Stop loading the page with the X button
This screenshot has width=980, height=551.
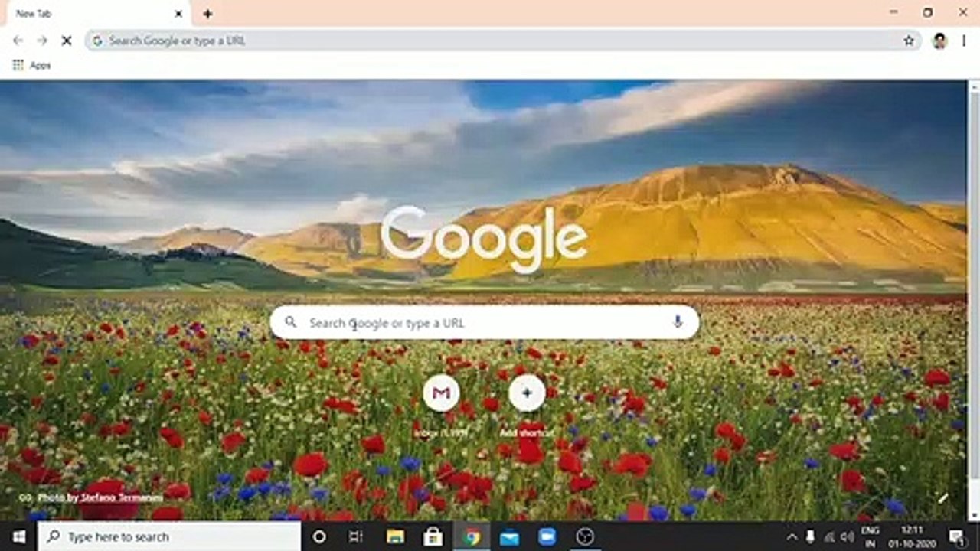(67, 41)
